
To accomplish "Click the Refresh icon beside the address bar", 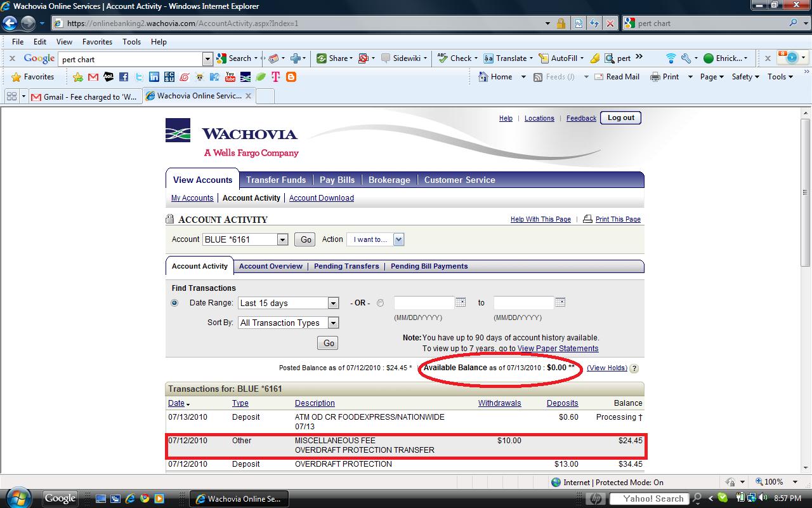I will coord(594,23).
